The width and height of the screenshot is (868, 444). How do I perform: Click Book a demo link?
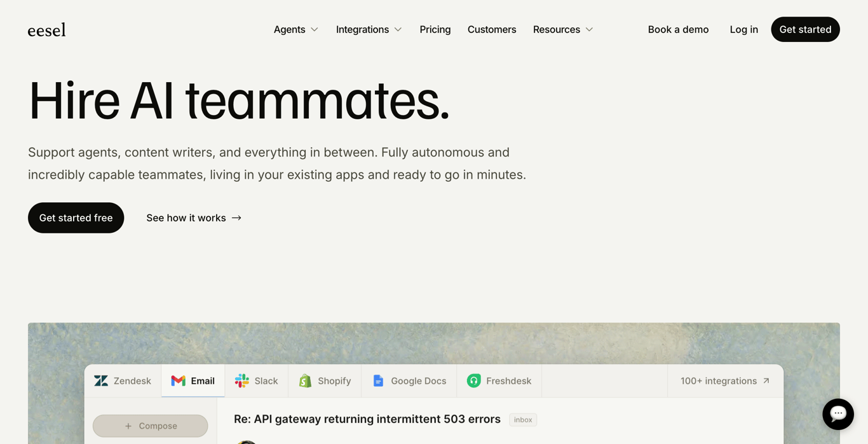[x=678, y=29]
